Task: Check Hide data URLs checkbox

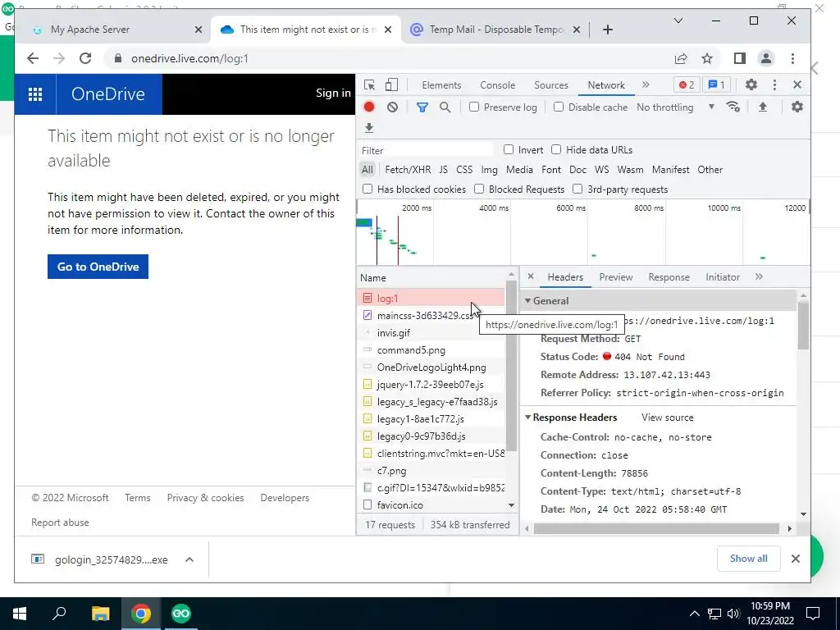Action: coord(556,149)
